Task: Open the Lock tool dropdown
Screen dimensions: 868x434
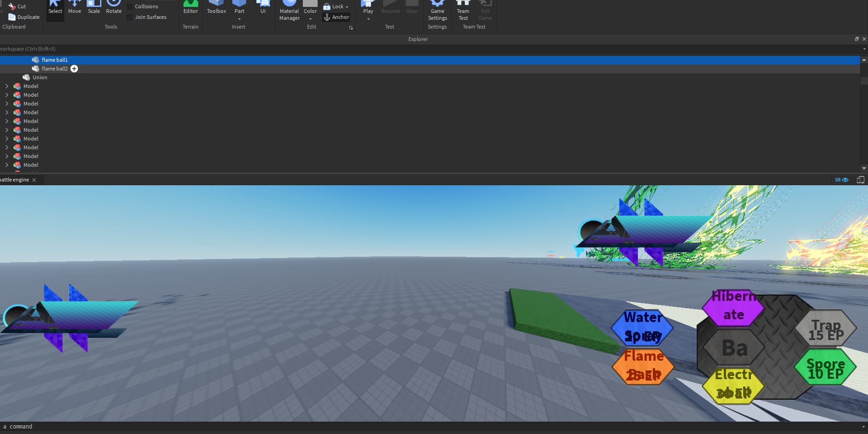Action: coord(347,7)
